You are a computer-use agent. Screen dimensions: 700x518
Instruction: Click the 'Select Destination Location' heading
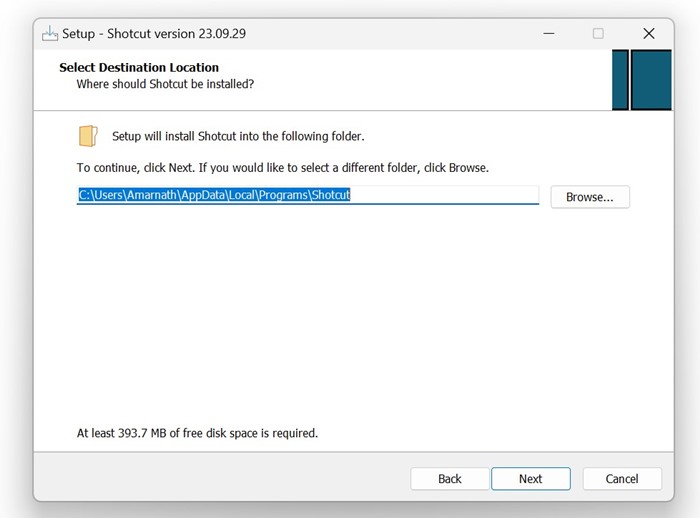click(x=139, y=67)
